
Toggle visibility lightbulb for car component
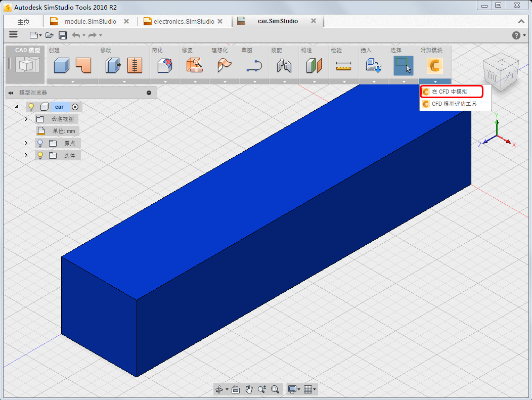(31, 107)
